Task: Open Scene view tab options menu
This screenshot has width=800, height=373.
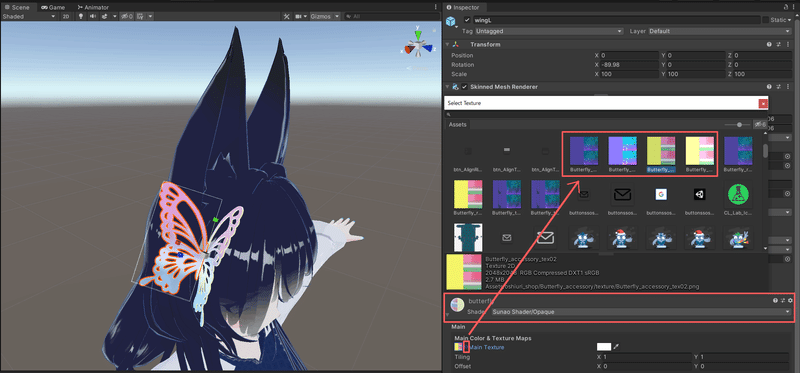Action: click(435, 7)
